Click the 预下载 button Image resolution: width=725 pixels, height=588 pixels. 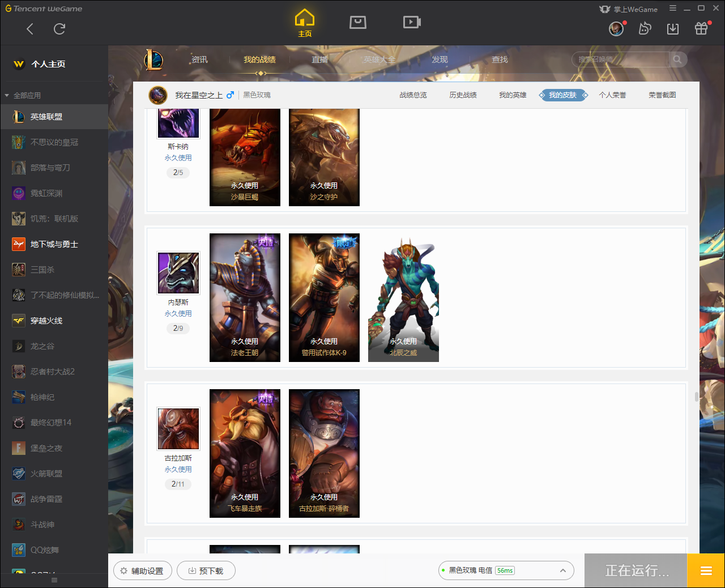coord(206,571)
